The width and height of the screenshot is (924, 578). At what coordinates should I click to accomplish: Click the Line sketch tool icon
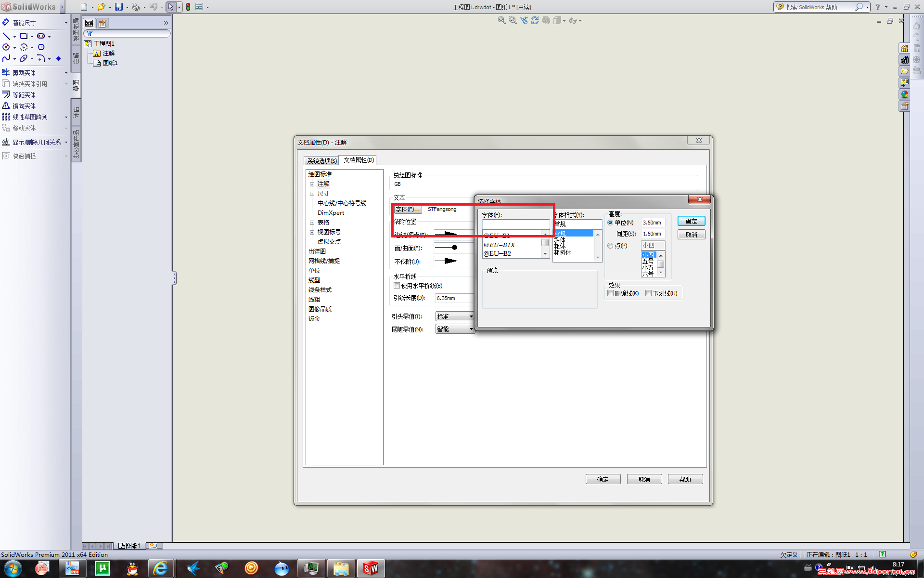pyautogui.click(x=6, y=36)
